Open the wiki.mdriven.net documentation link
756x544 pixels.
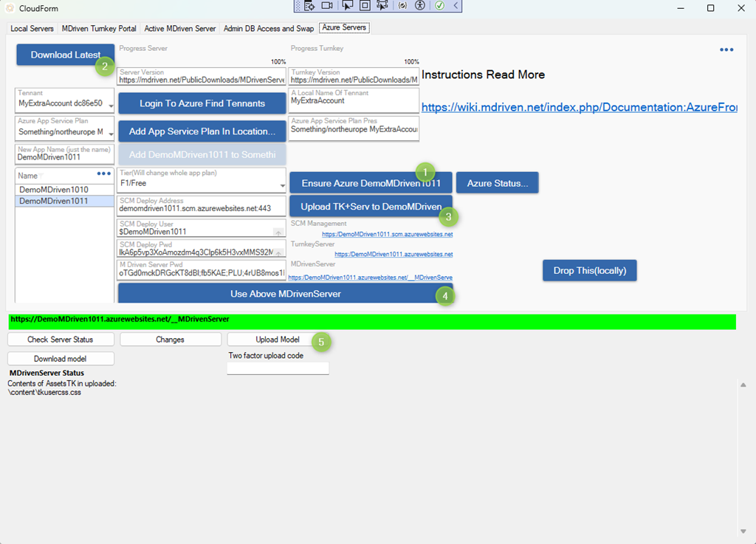579,107
